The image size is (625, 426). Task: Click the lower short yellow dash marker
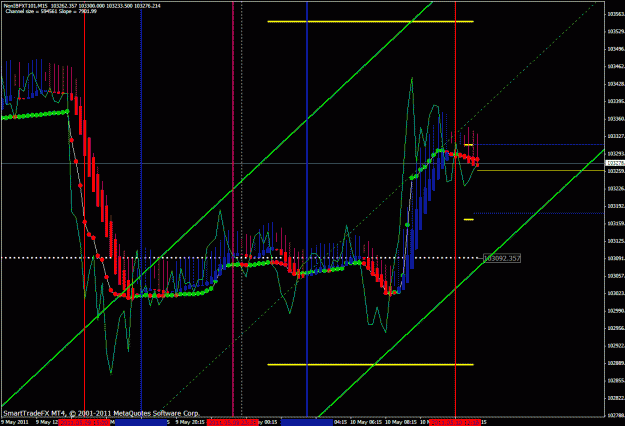[x=468, y=219]
